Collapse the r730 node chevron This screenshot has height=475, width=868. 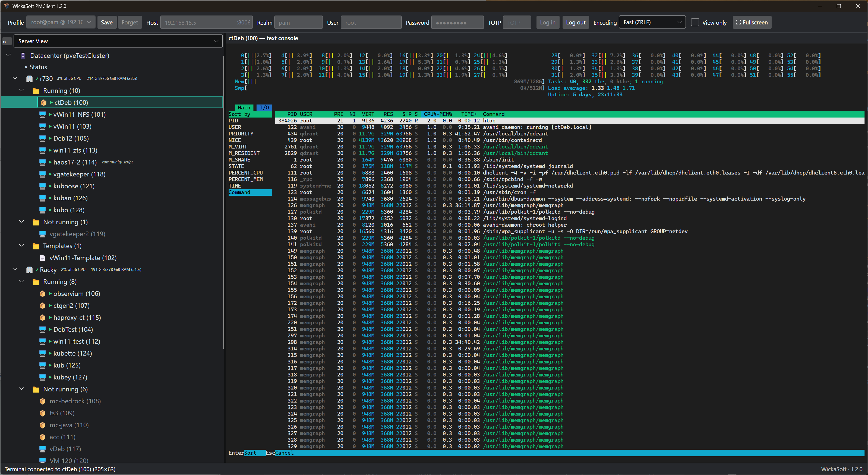coord(15,78)
